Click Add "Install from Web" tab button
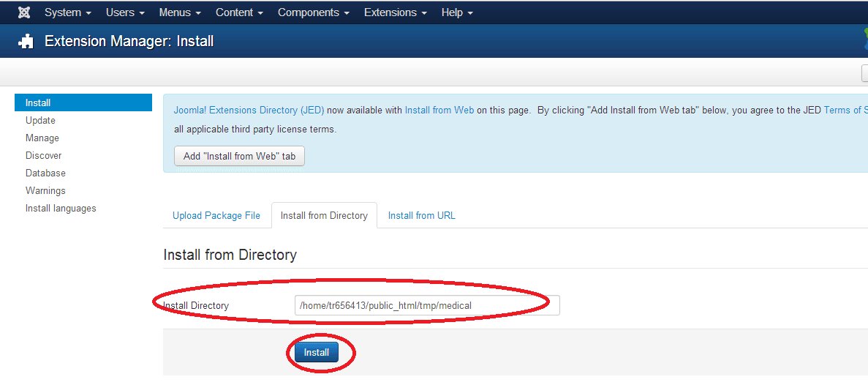This screenshot has height=385, width=868. (x=239, y=156)
